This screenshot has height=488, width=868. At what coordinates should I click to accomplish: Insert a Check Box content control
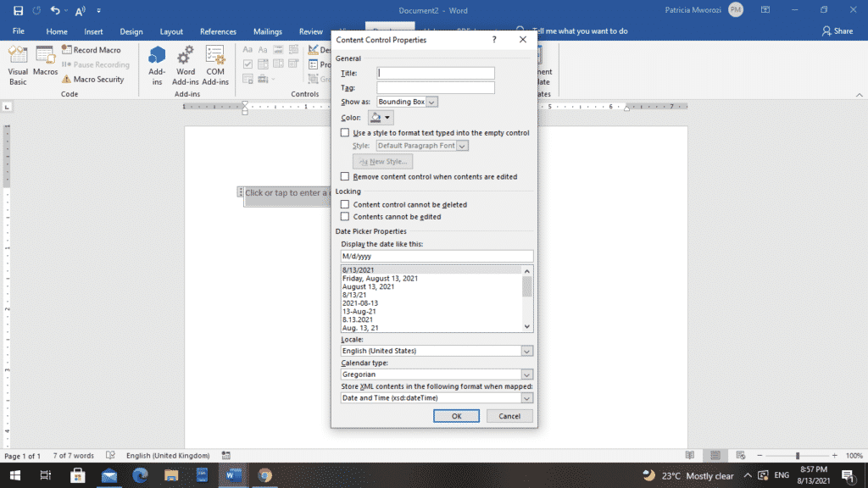point(248,64)
